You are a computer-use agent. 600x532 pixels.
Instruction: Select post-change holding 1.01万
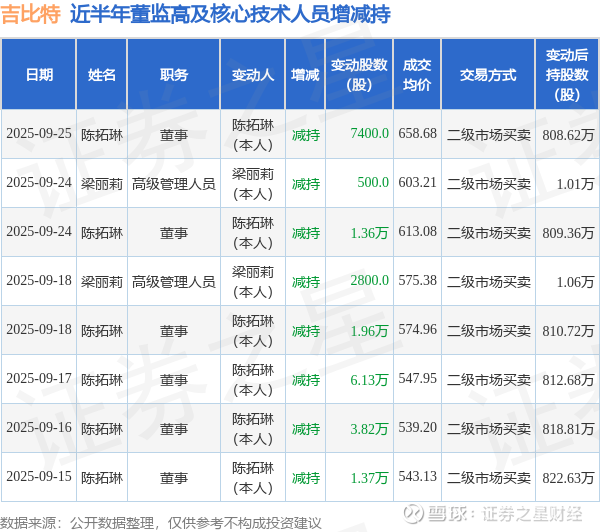click(x=575, y=183)
